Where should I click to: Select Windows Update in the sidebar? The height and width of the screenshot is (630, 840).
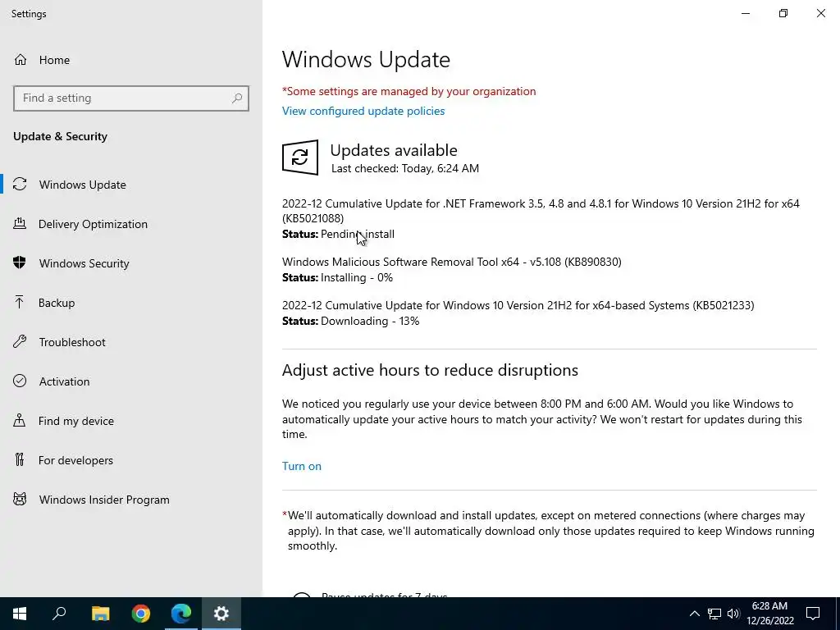pos(131,185)
